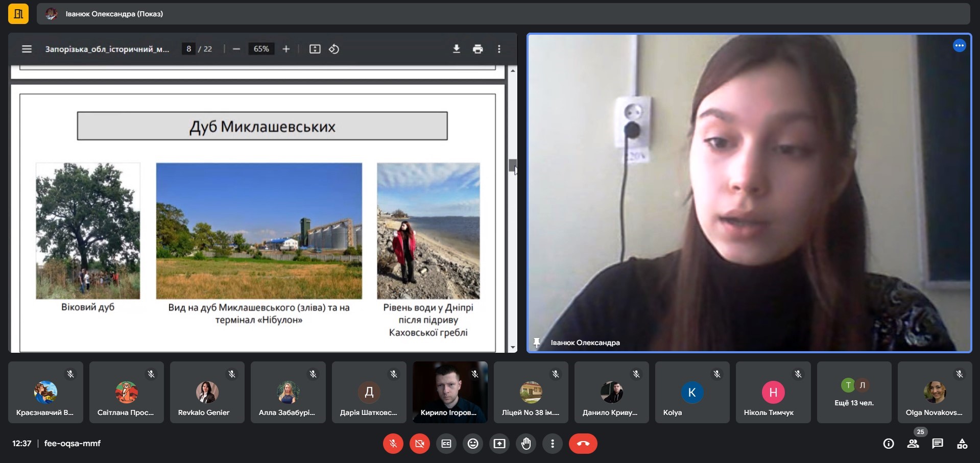Viewport: 980px width, 463px height.
Task: Raise hand in the meeting
Action: coord(526,444)
